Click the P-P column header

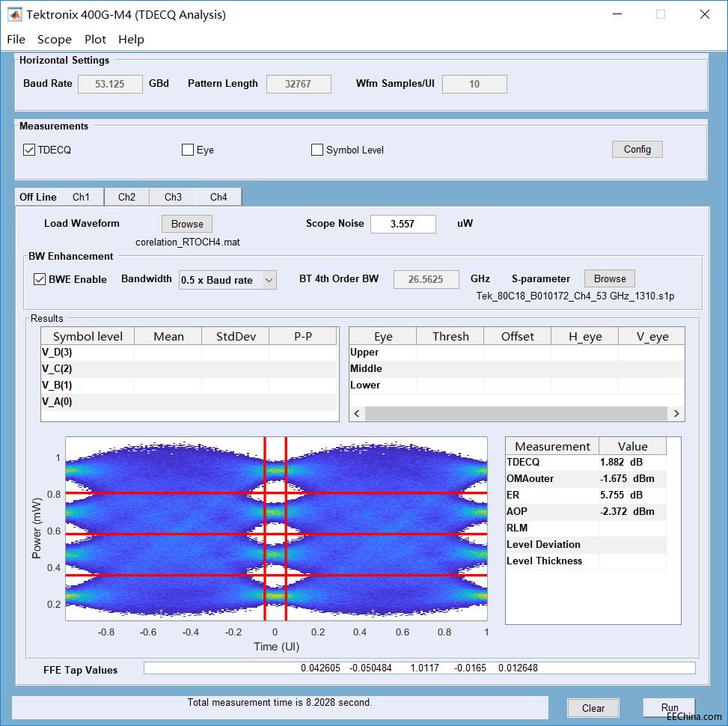(x=303, y=336)
